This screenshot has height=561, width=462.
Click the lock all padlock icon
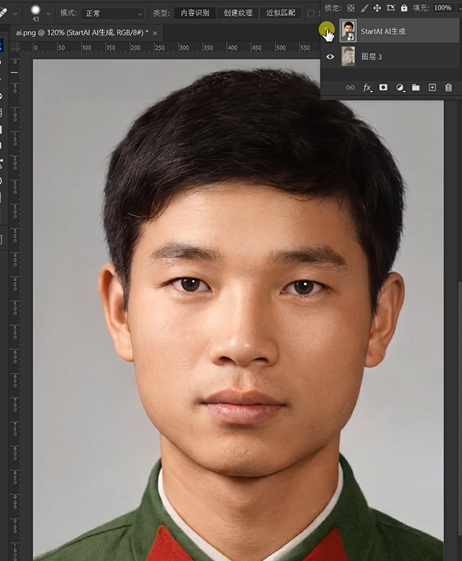click(x=404, y=8)
